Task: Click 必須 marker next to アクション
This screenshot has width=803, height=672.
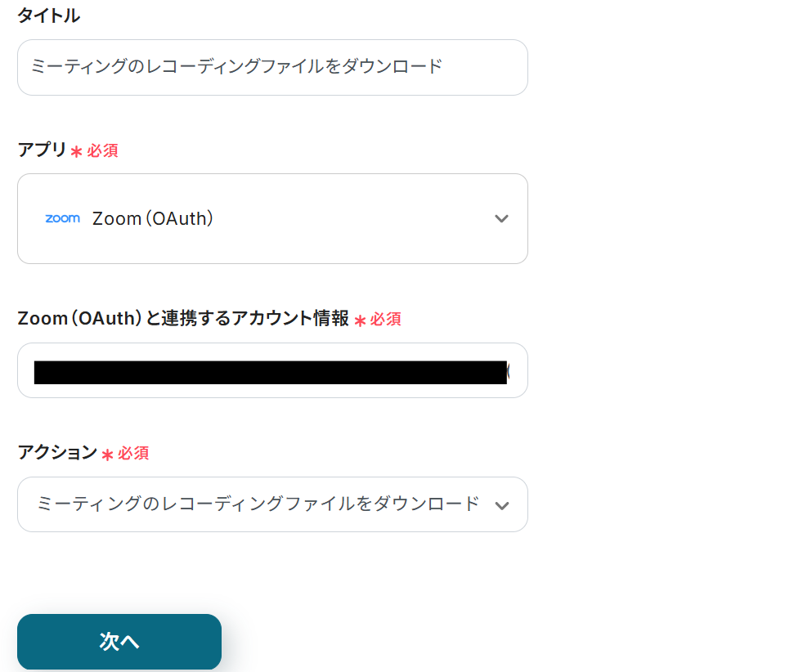Action: click(x=133, y=453)
